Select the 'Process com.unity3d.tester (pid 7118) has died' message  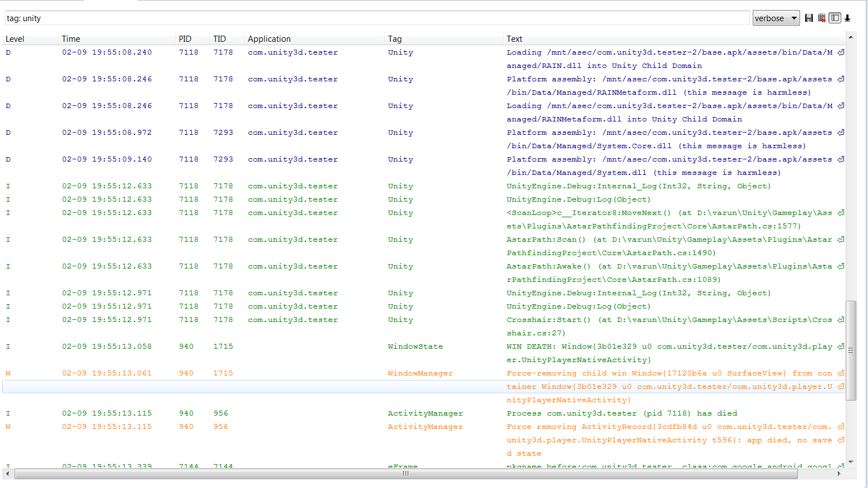pyautogui.click(x=622, y=413)
